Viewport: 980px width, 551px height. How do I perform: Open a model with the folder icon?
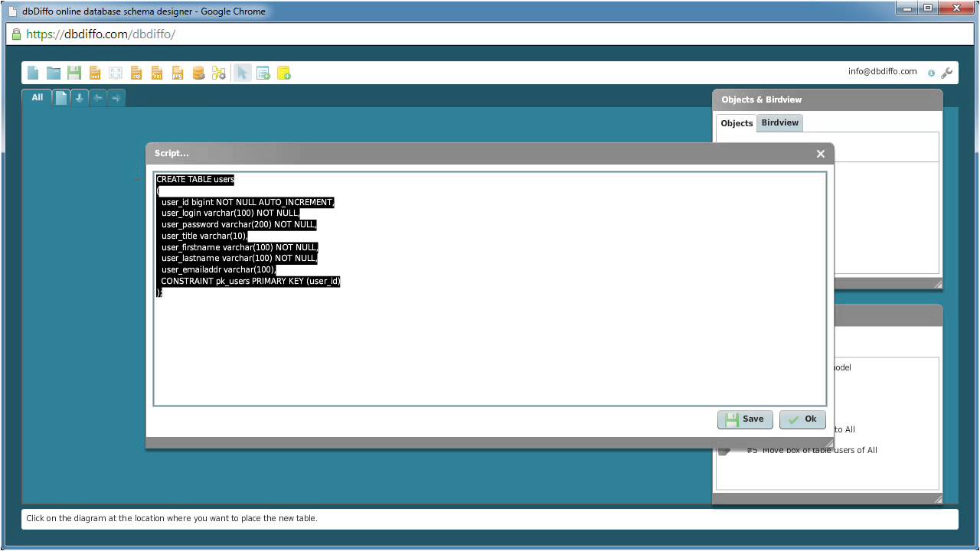54,73
